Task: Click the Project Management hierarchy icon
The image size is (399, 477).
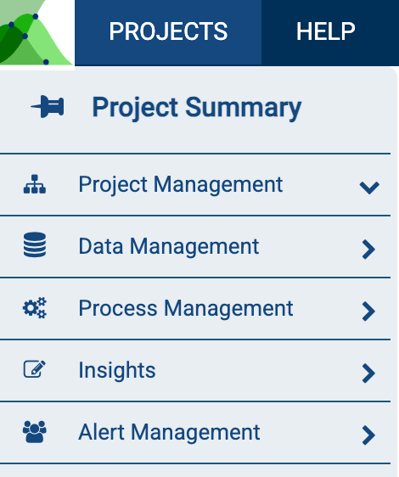Action: pyautogui.click(x=35, y=184)
